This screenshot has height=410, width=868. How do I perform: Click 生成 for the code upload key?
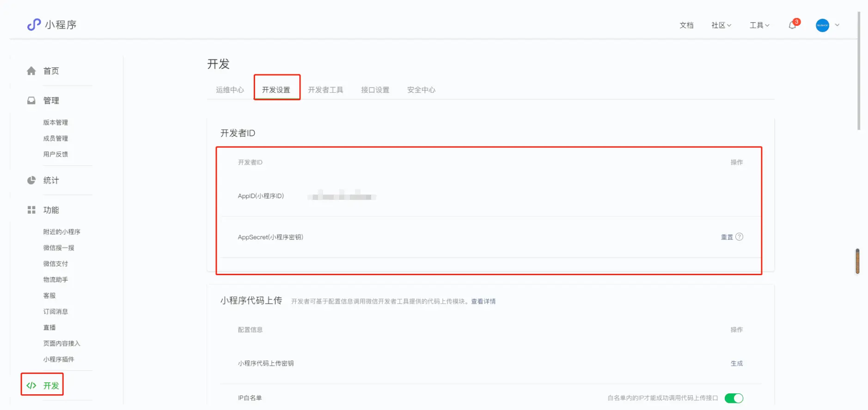[x=736, y=364]
